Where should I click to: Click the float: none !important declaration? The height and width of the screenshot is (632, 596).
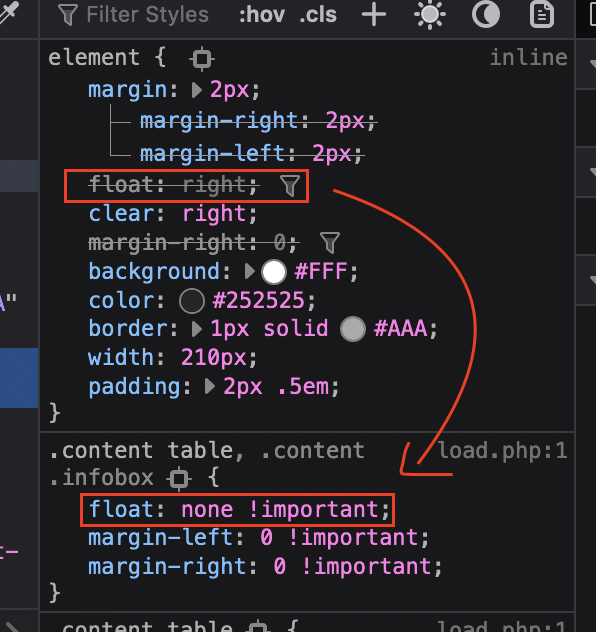(239, 509)
